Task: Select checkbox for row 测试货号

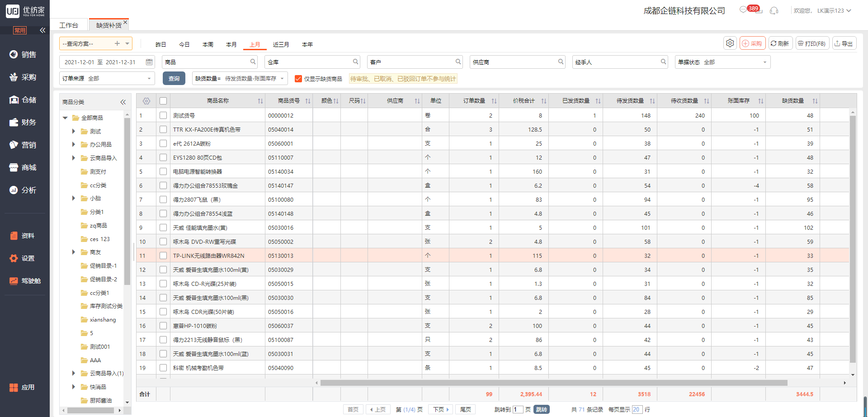Action: (x=163, y=115)
